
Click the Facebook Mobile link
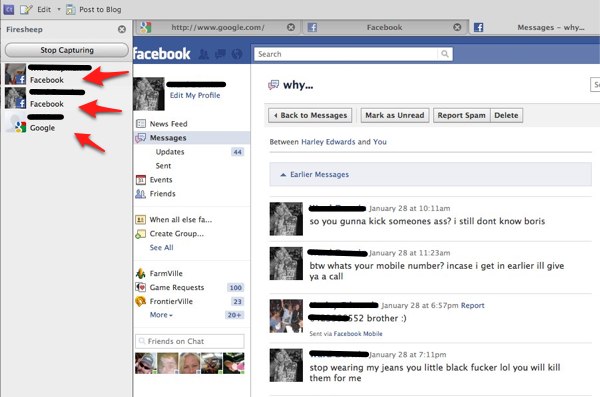point(358,334)
